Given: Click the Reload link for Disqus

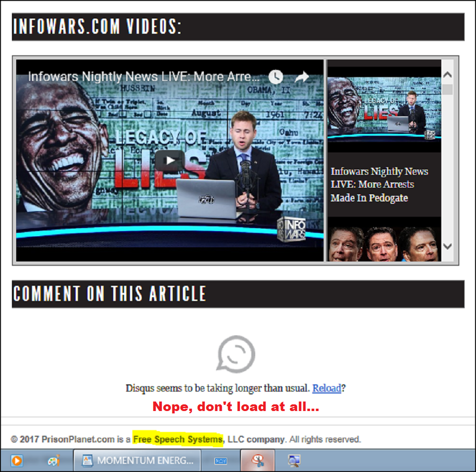Looking at the screenshot, I should pyautogui.click(x=327, y=388).
